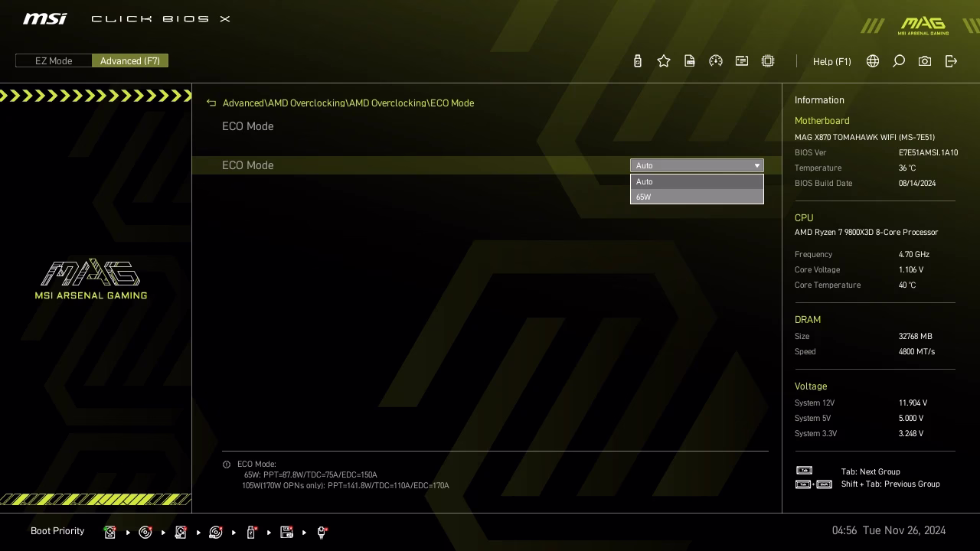This screenshot has width=980, height=551.
Task: Select the green-checked hard disk boot device
Action: [110, 532]
